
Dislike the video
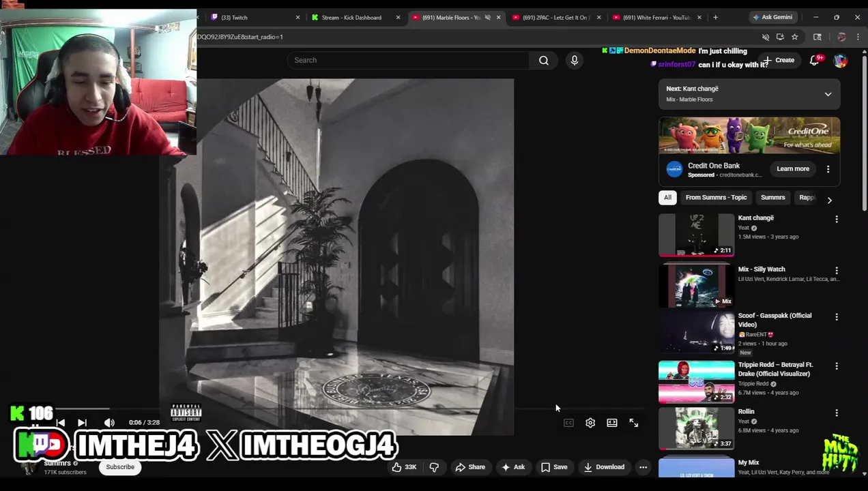[434, 467]
